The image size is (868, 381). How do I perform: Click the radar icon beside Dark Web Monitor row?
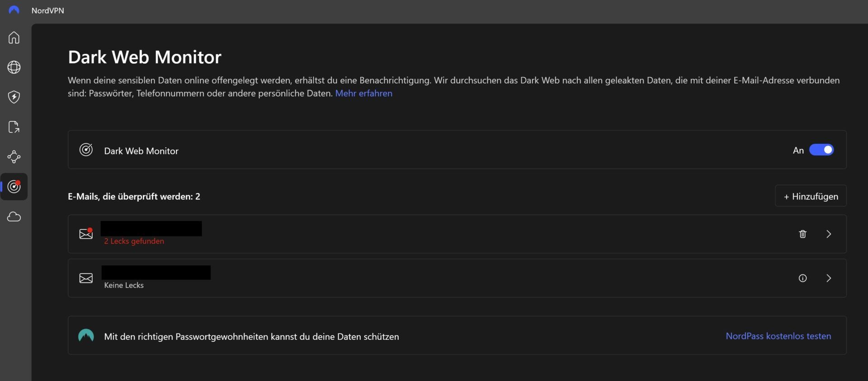(x=86, y=150)
